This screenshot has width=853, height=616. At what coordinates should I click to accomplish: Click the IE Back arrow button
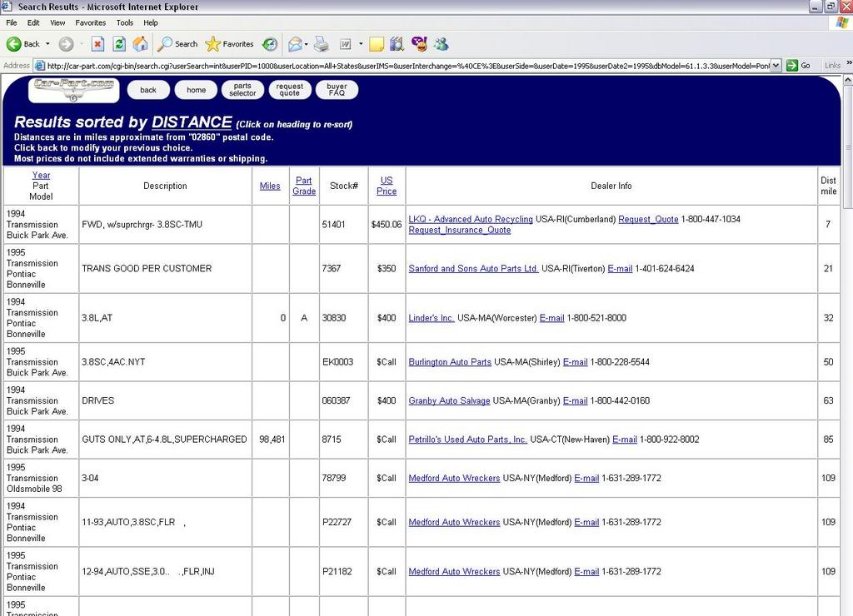22,44
